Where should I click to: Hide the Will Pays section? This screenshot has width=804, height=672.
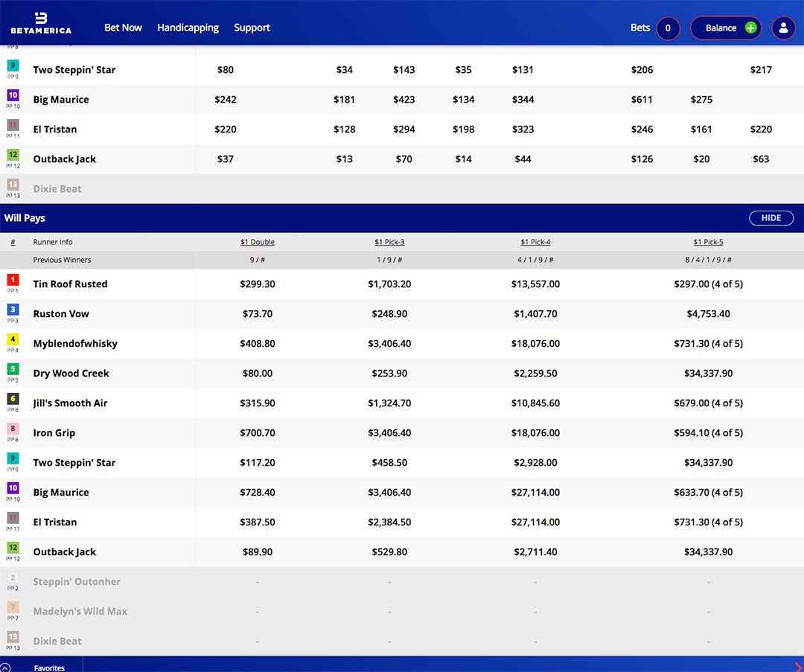[770, 218]
